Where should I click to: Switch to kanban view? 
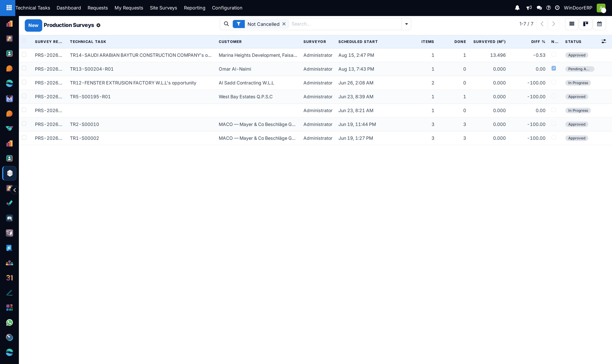[x=585, y=24]
